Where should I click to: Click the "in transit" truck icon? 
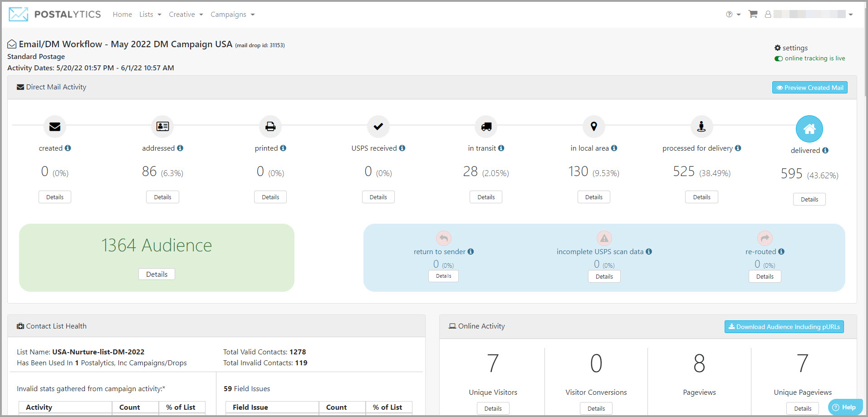485,127
